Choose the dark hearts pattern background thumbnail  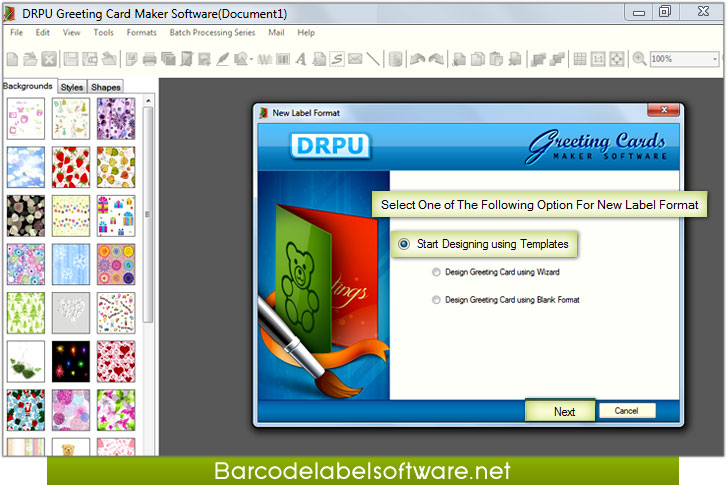pos(26,216)
